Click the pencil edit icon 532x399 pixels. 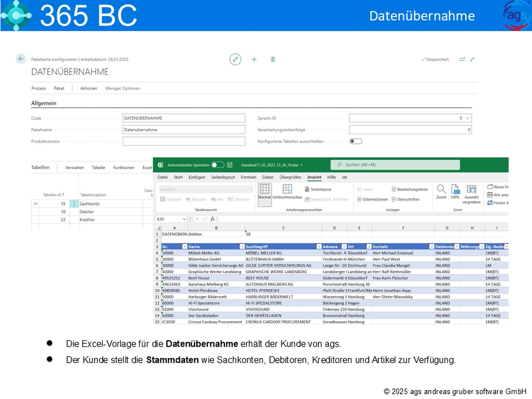click(235, 59)
